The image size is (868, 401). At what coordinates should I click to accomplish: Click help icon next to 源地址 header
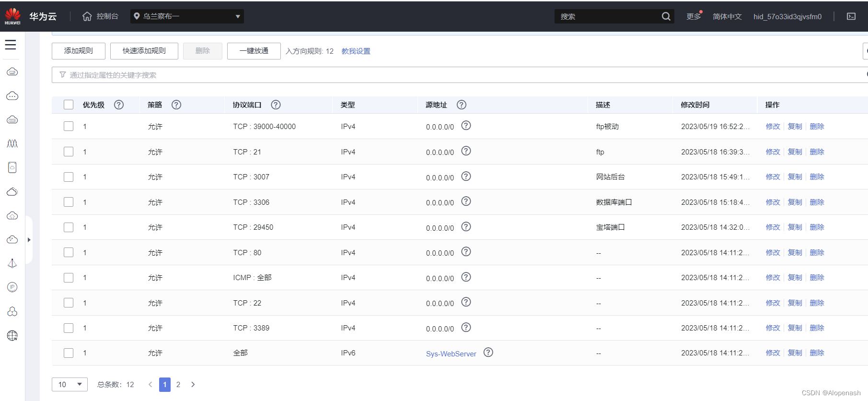tap(462, 105)
